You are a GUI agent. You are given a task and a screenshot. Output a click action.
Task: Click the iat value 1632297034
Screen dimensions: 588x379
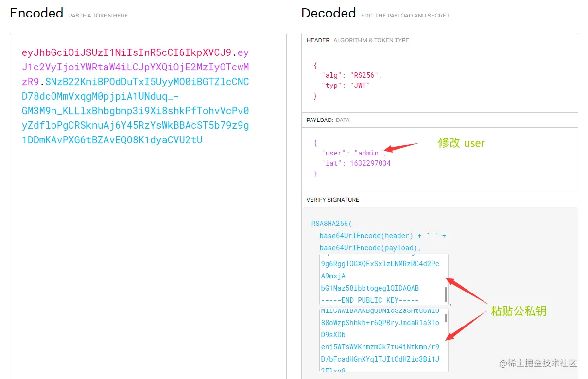[x=370, y=163]
